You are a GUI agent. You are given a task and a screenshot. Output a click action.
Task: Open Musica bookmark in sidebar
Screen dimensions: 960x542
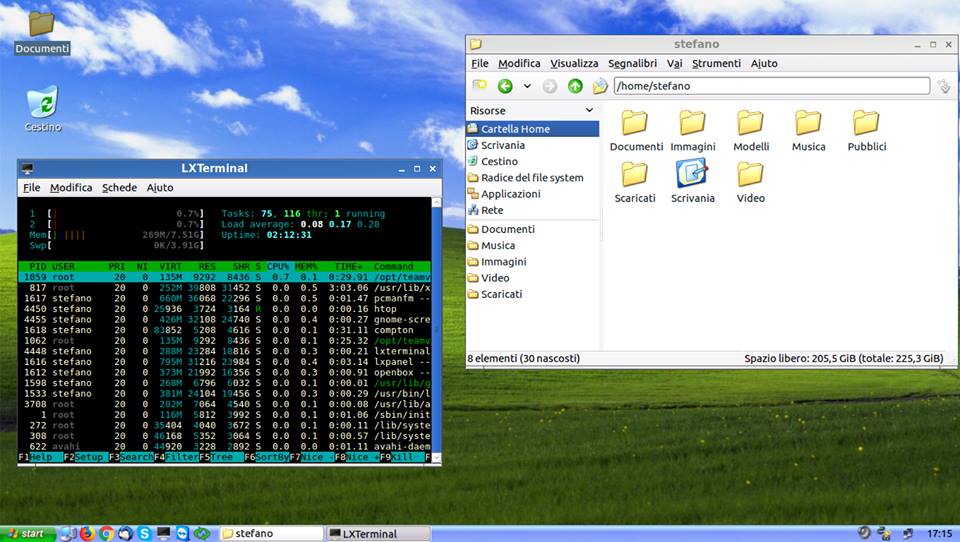491,245
